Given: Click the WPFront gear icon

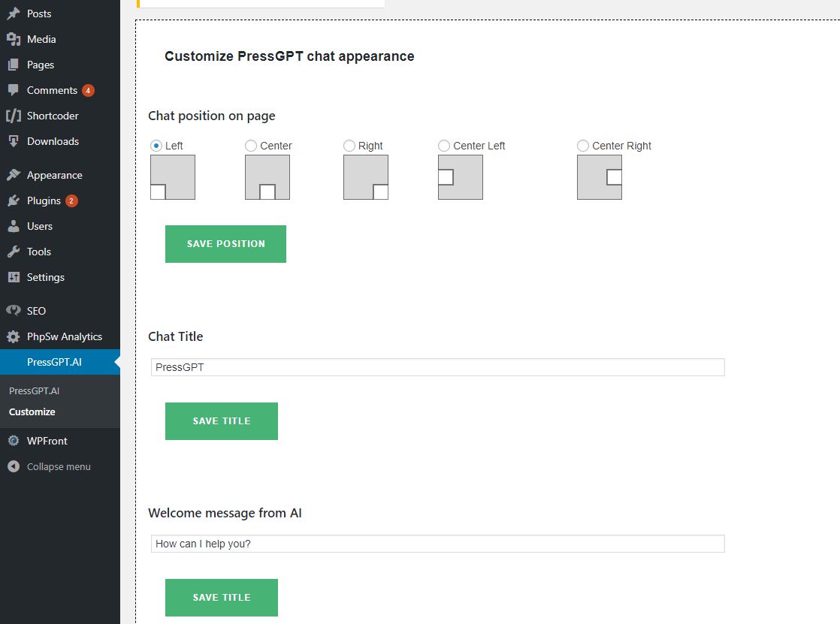Looking at the screenshot, I should point(14,441).
